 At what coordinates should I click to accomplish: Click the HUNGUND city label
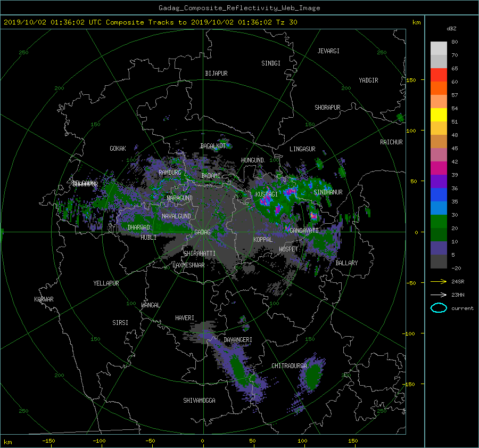tap(252, 160)
